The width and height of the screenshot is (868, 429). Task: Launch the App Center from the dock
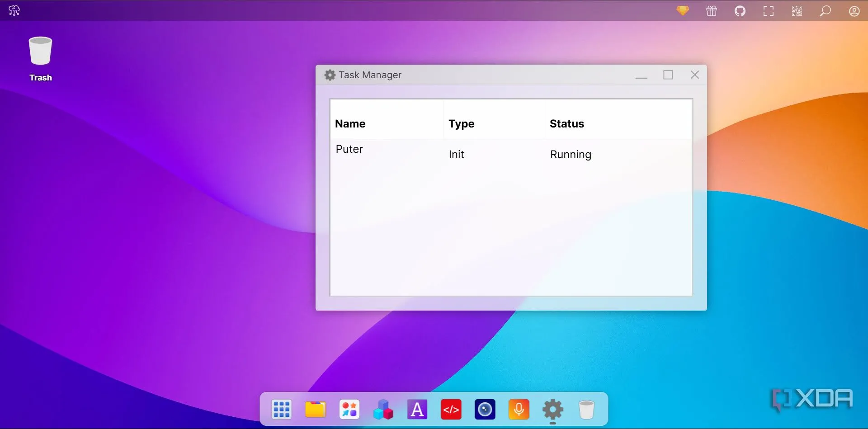click(x=349, y=409)
